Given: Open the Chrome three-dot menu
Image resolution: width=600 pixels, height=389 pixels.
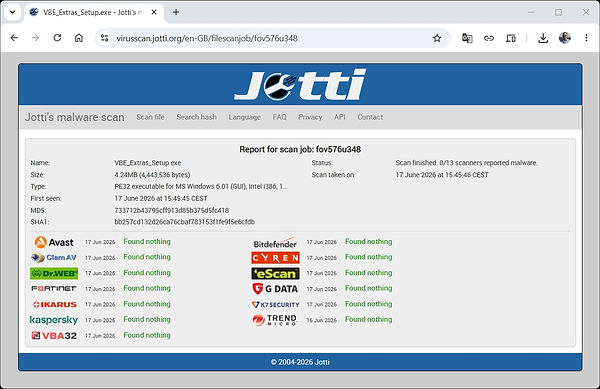Looking at the screenshot, I should tap(586, 38).
